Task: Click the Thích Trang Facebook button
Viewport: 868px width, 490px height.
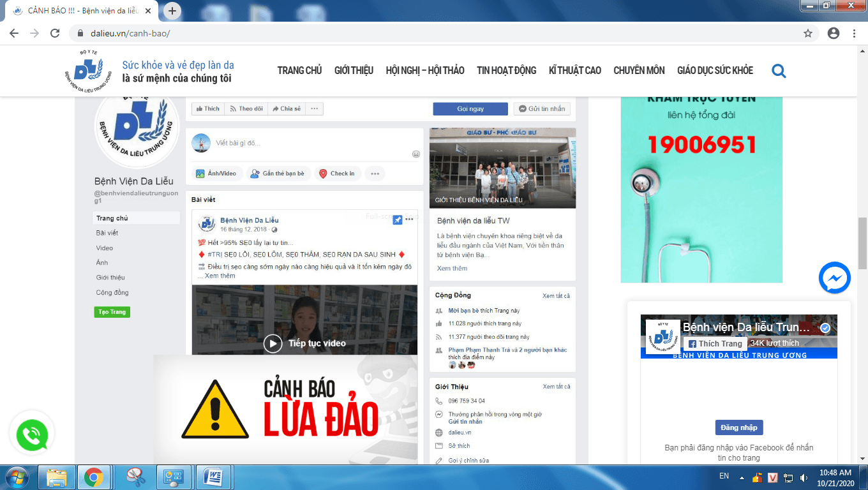Action: click(715, 343)
